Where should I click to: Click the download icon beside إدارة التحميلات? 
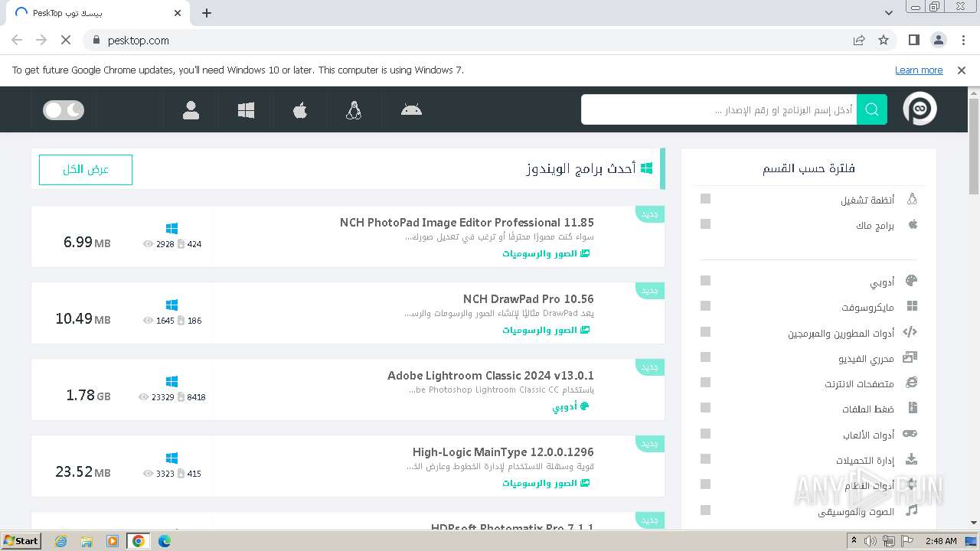pyautogui.click(x=911, y=459)
